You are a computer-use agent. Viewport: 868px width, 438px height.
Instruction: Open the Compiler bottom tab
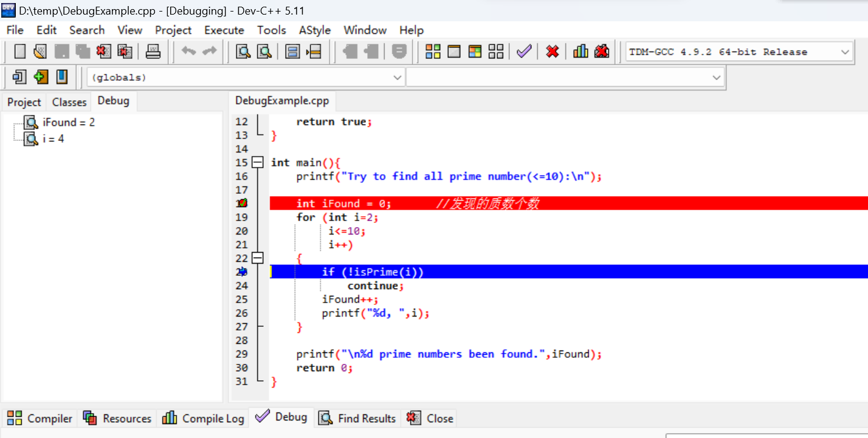[40, 418]
